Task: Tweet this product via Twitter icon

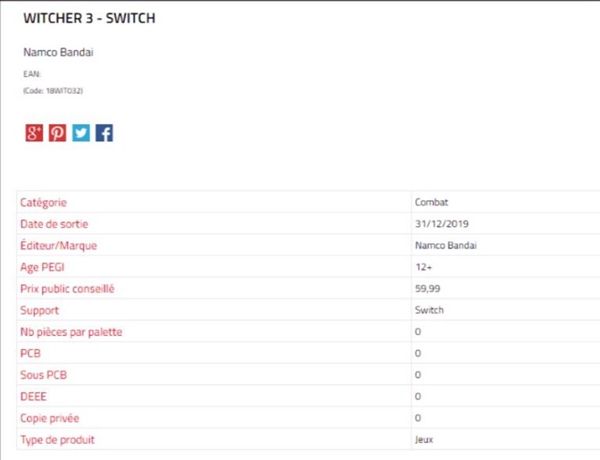Action: [81, 133]
